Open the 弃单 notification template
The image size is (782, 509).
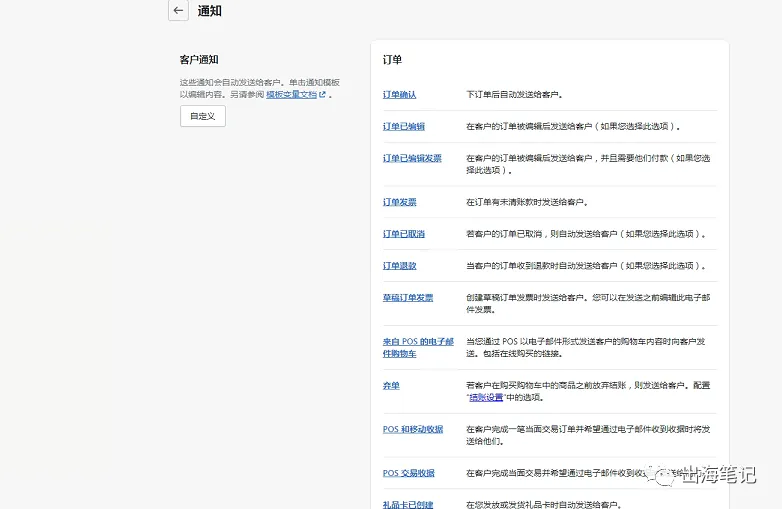tap(391, 386)
